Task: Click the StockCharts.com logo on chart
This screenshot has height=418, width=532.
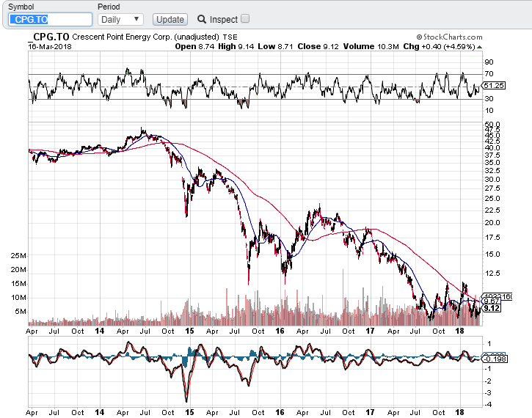Action: point(449,37)
